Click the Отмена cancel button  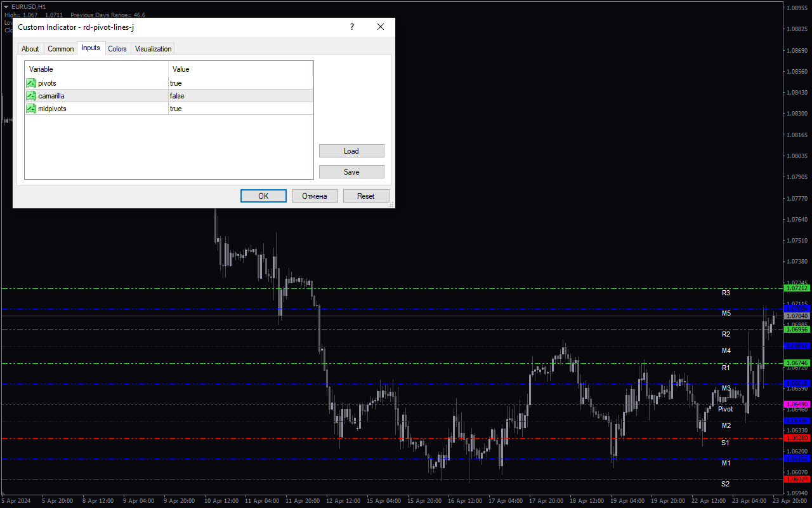pyautogui.click(x=315, y=196)
